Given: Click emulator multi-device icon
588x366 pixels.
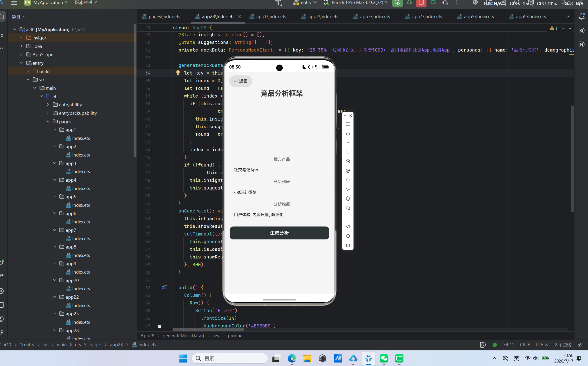Looking at the screenshot, I should [348, 208].
